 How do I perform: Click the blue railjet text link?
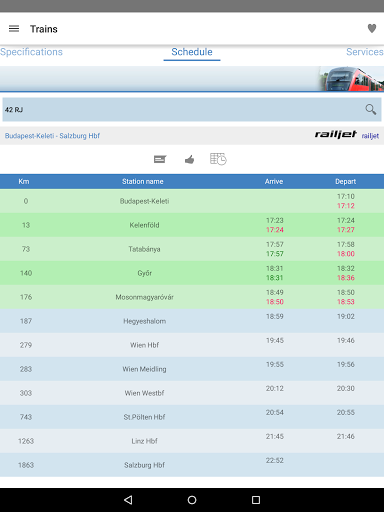pos(370,136)
